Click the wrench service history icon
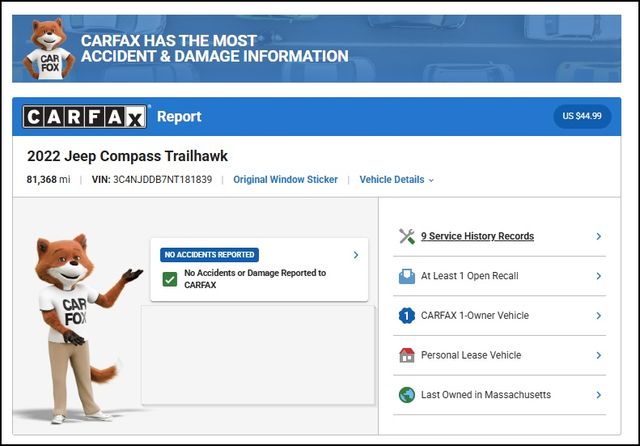Screen dimensions: 640x446 click(x=406, y=236)
